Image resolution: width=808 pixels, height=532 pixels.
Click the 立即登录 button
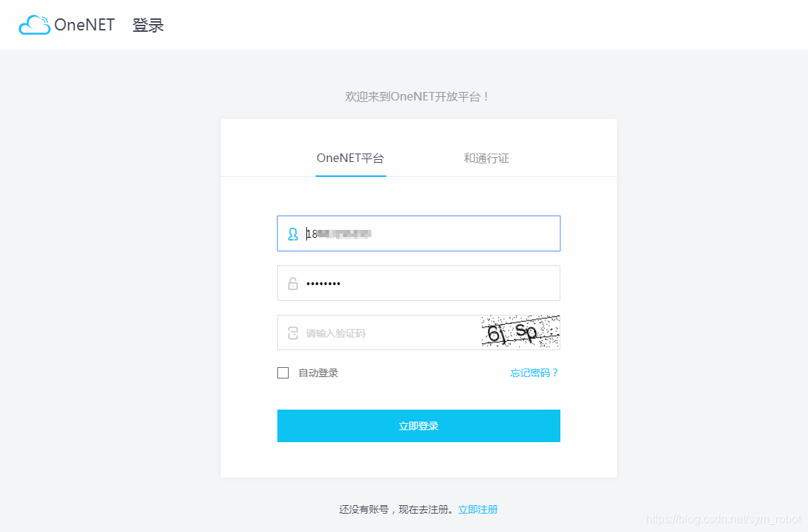[418, 426]
